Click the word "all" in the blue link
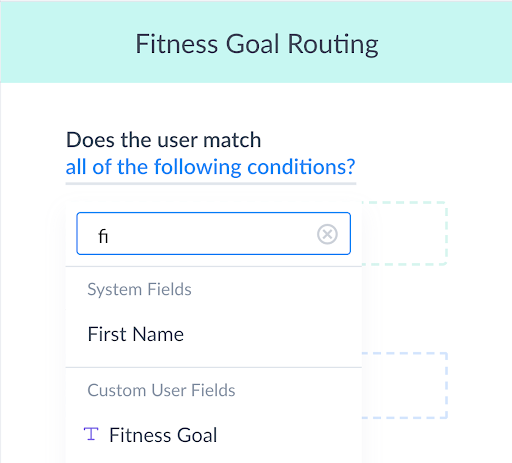 tap(76, 167)
